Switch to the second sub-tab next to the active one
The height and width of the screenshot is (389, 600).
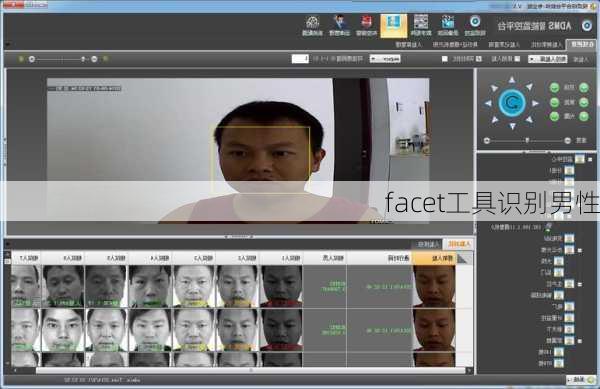tap(547, 45)
